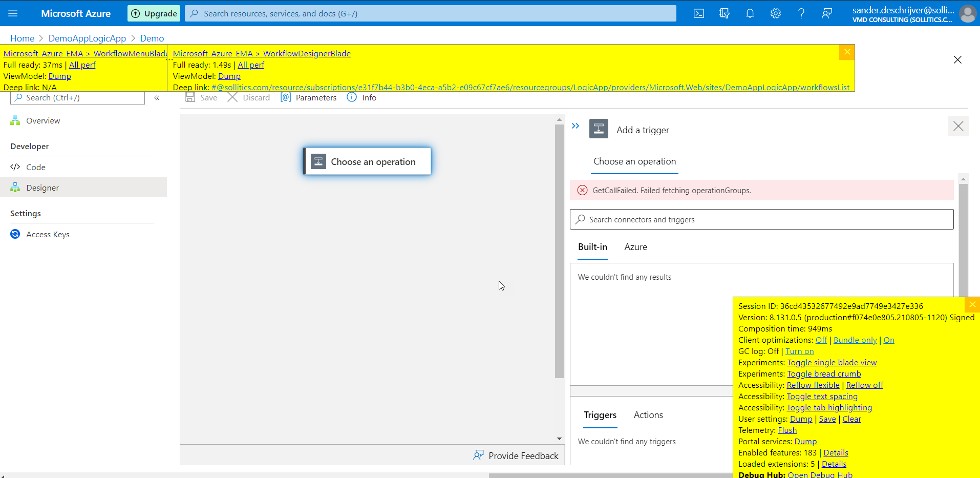Collapse the Add a trigger panel

tap(576, 126)
